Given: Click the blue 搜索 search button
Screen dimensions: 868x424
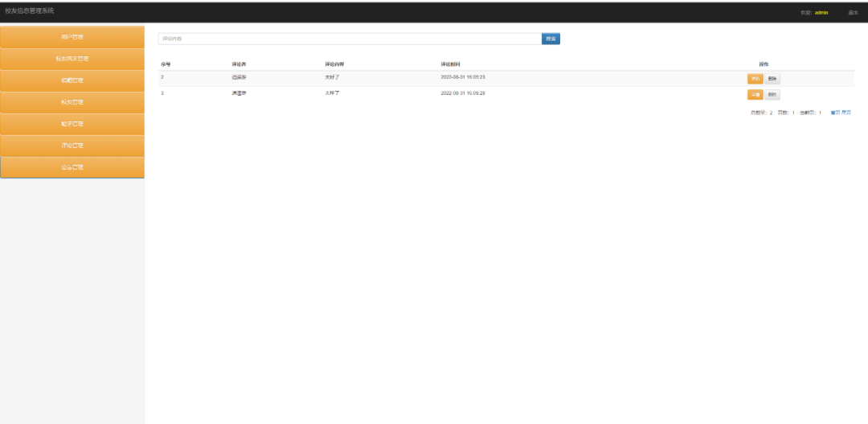Looking at the screenshot, I should 551,39.
